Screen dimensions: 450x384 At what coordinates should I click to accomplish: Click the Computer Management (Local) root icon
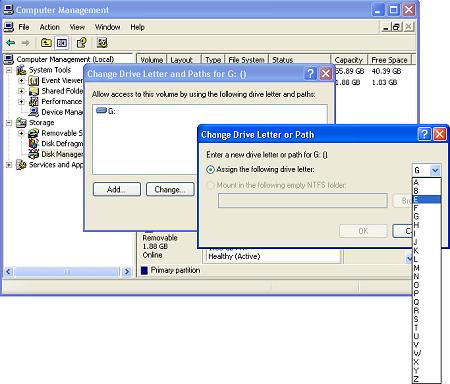pos(9,59)
